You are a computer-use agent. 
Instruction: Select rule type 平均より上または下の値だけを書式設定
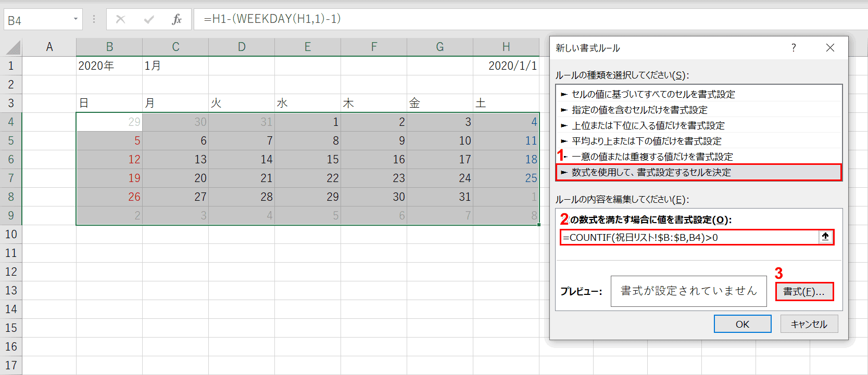pos(698,141)
